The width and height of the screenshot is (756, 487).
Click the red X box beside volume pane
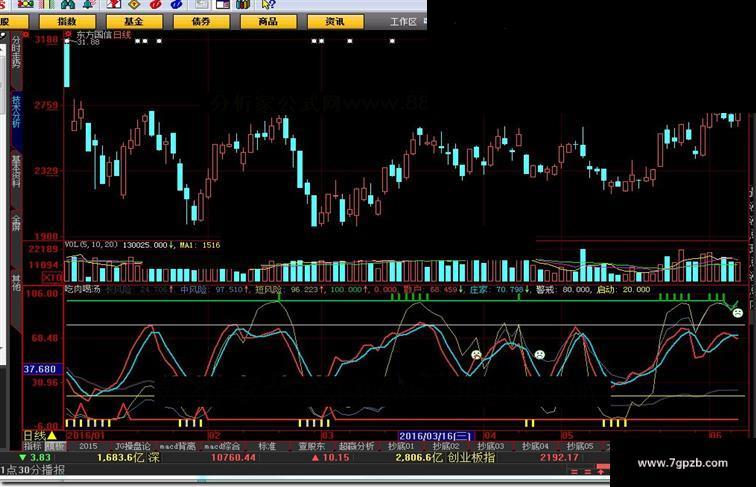click(x=53, y=277)
